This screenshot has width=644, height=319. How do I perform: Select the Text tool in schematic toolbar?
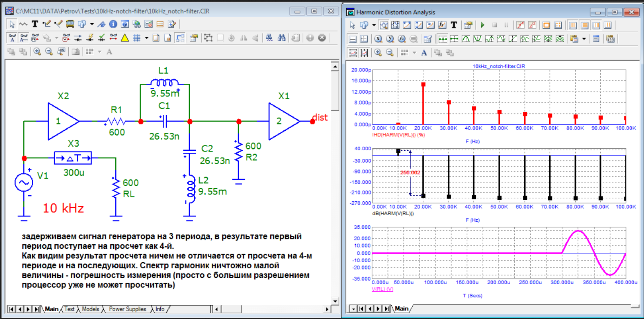pyautogui.click(x=35, y=24)
